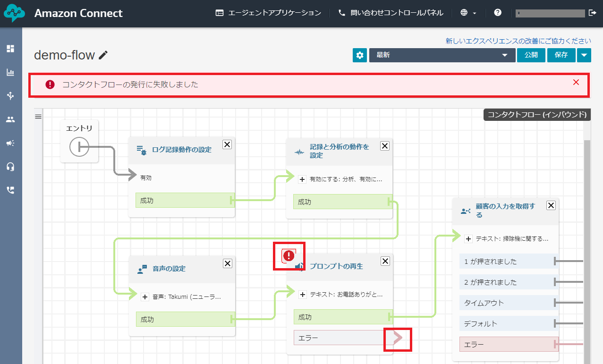
Task: Delete the プロンプトの再生 block
Action: coord(385,261)
